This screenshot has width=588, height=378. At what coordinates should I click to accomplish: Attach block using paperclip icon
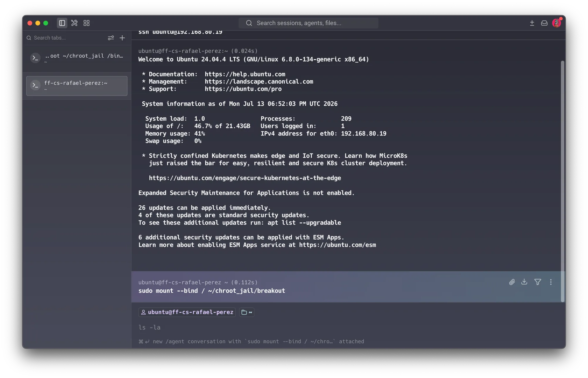click(512, 282)
